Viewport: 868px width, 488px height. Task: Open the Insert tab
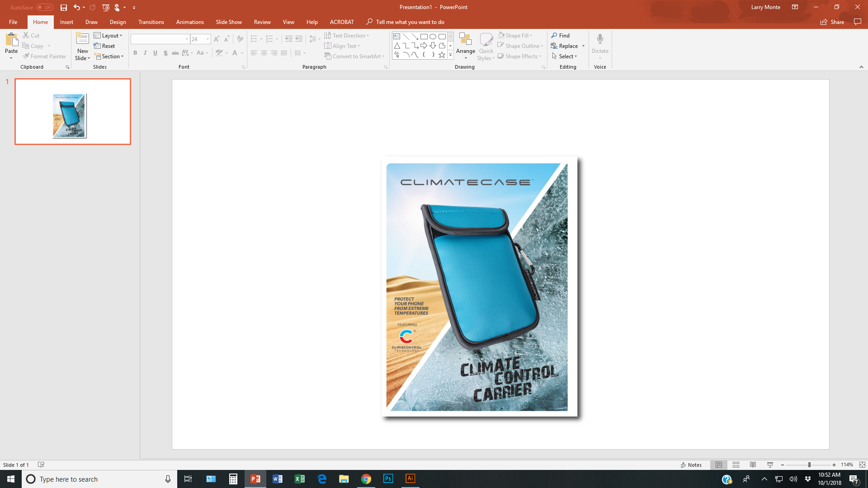click(x=66, y=22)
